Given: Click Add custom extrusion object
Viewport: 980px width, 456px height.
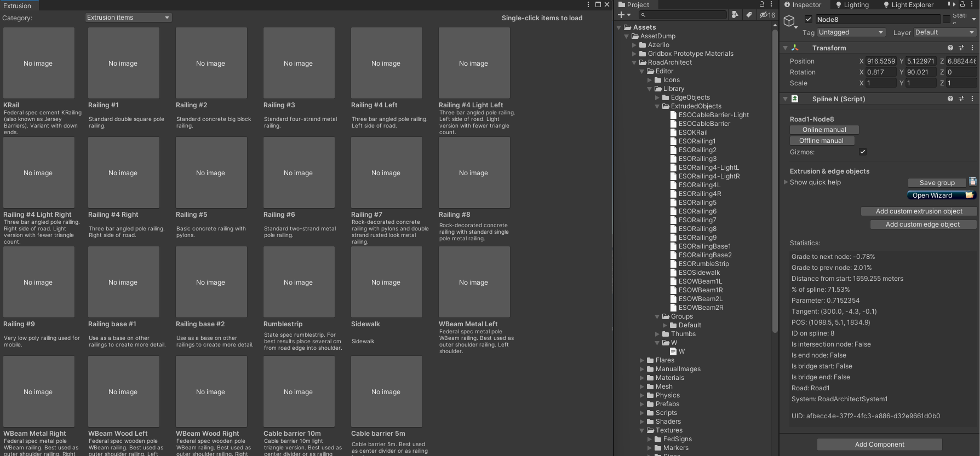Looking at the screenshot, I should click(919, 211).
